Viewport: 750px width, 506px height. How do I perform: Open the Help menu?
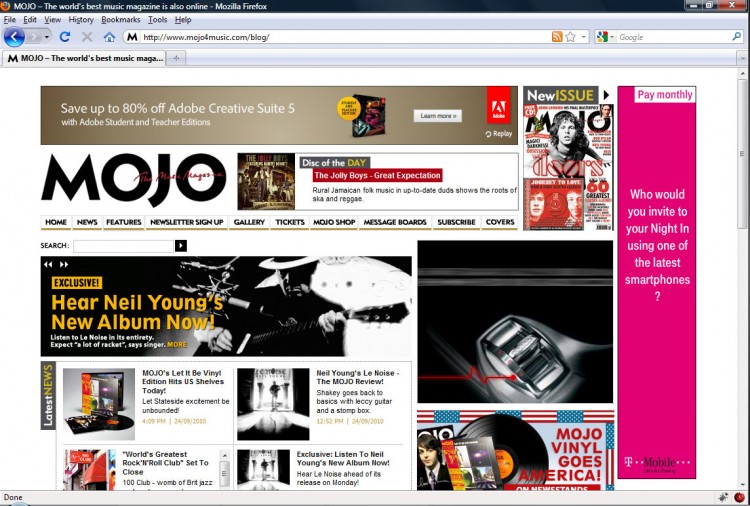183,20
